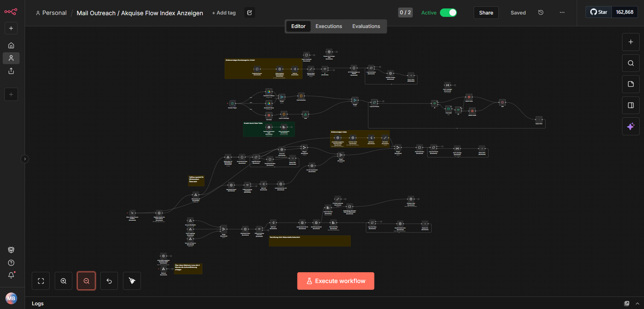Click the Share button
Image resolution: width=644 pixels, height=309 pixels.
point(486,12)
